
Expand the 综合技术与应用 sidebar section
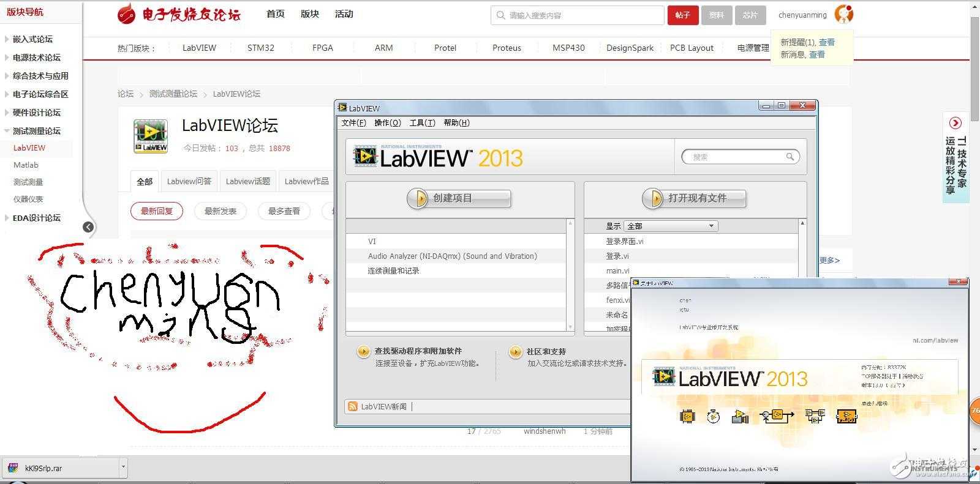[x=7, y=76]
